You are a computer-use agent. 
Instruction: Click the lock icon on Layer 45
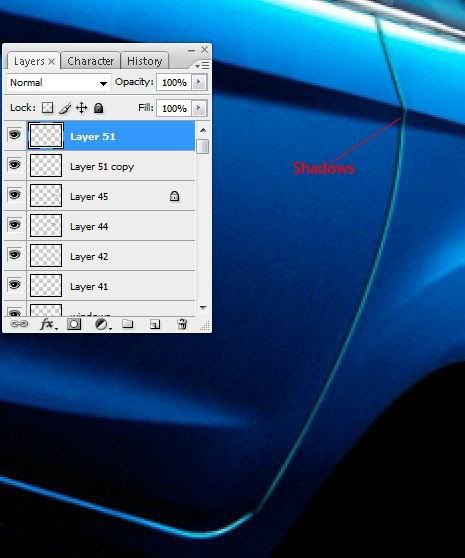174,196
